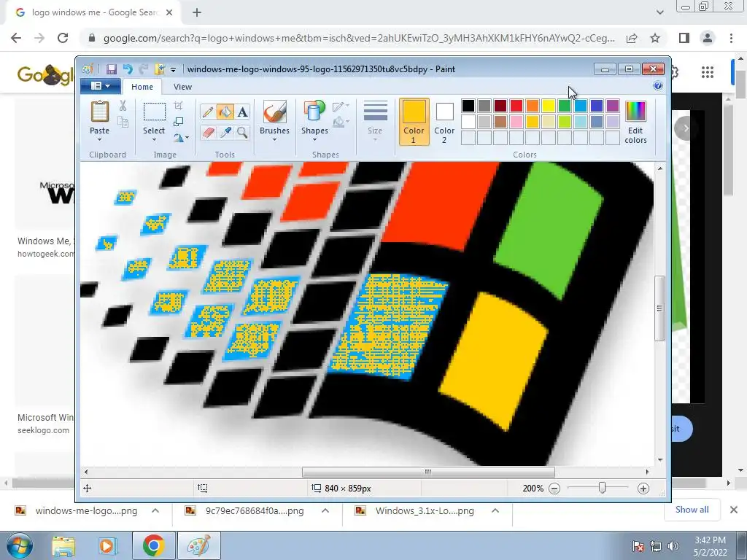Expand options for 9c79ec768684f0a download

325,510
